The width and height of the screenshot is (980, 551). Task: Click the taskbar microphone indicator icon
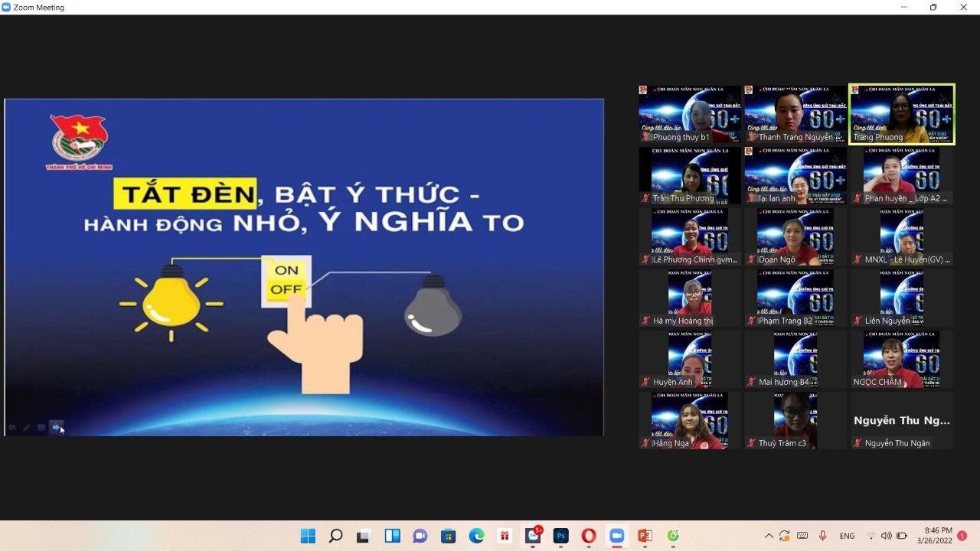[823, 536]
